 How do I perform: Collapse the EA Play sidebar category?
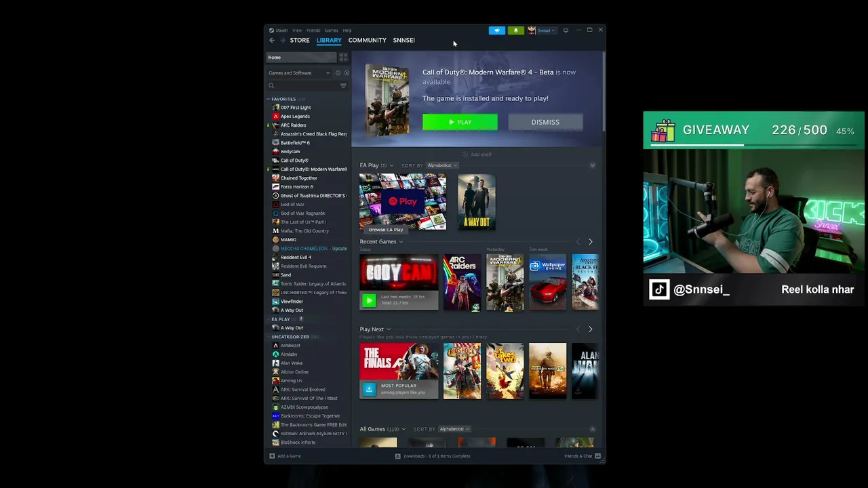(268, 319)
